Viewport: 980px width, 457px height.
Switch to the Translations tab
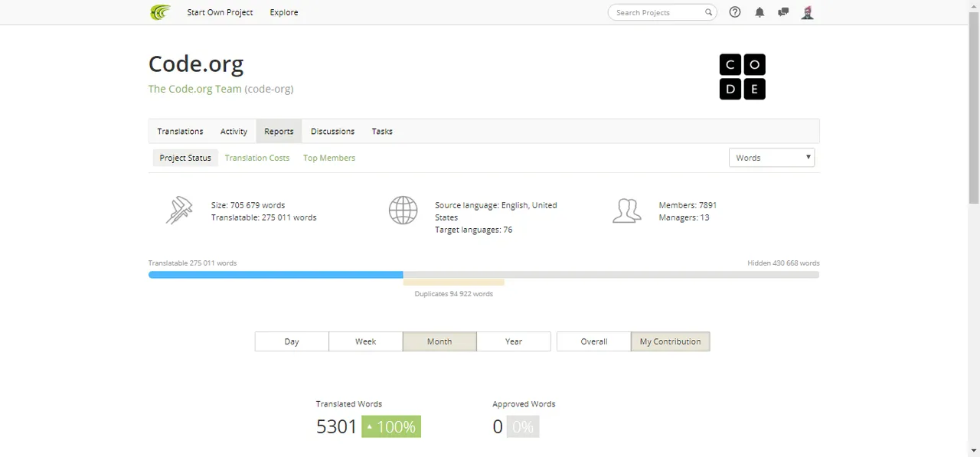[180, 132]
